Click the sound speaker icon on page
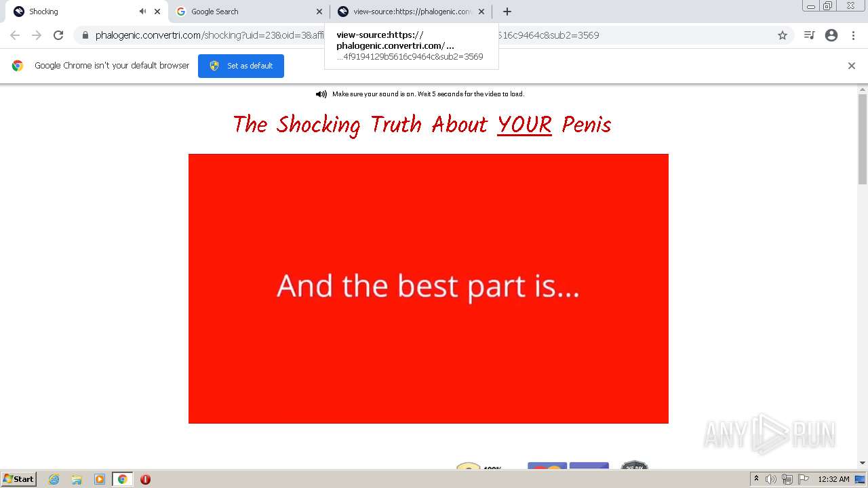Image resolution: width=868 pixels, height=488 pixels. (x=321, y=94)
